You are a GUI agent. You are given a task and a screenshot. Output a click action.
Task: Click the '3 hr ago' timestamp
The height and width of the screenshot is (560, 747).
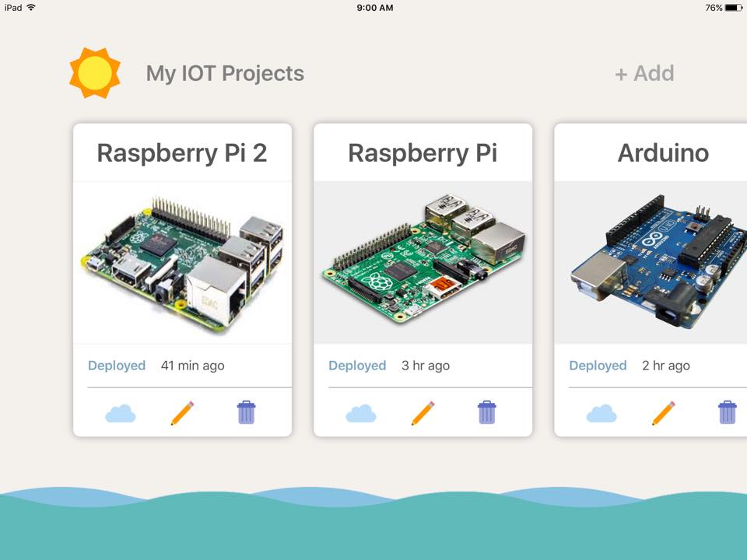coord(426,366)
